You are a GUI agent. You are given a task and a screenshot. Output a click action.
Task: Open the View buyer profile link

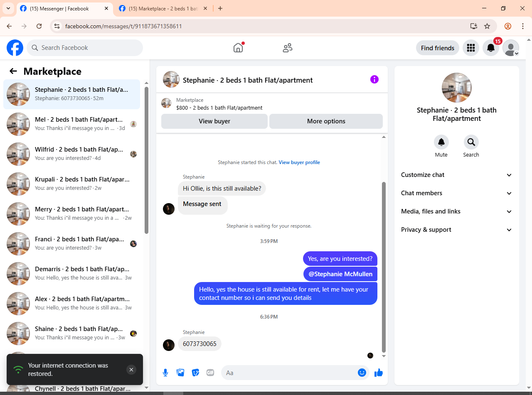299,162
